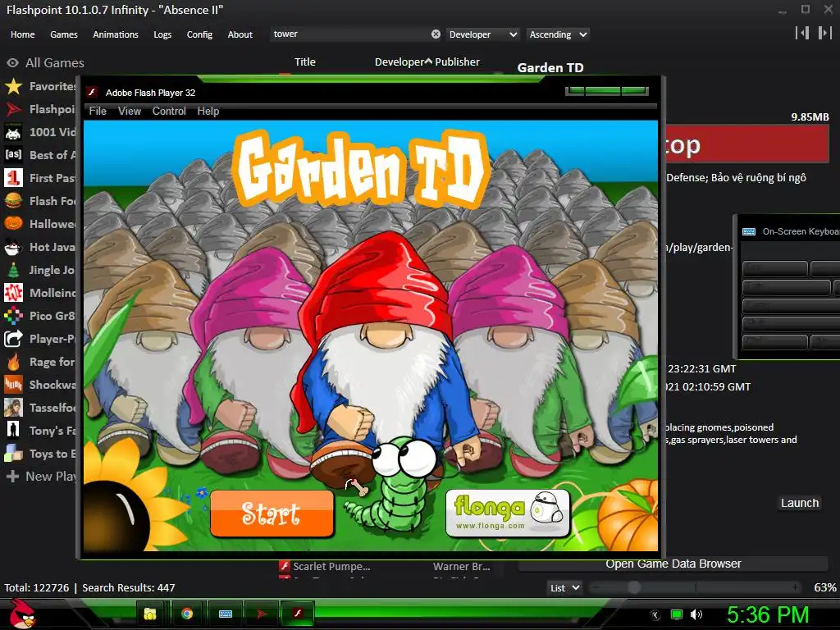This screenshot has height=630, width=840.
Task: Open the Home tab
Action: point(22,34)
